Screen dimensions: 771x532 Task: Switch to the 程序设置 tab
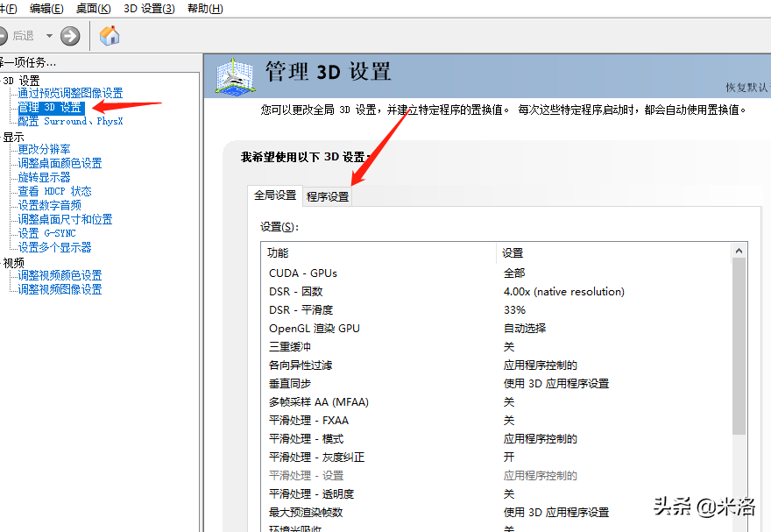pos(328,196)
